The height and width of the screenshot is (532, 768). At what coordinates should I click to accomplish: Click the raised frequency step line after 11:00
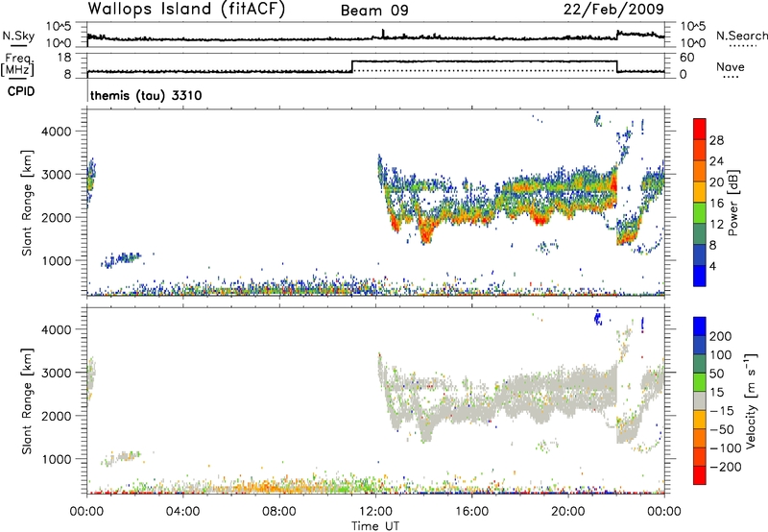pyautogui.click(x=485, y=61)
